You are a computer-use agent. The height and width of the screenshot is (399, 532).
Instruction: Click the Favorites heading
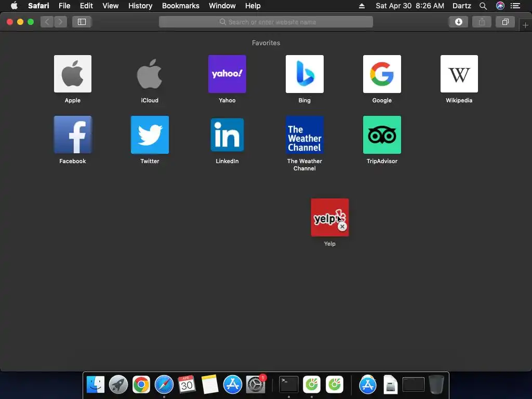click(266, 43)
